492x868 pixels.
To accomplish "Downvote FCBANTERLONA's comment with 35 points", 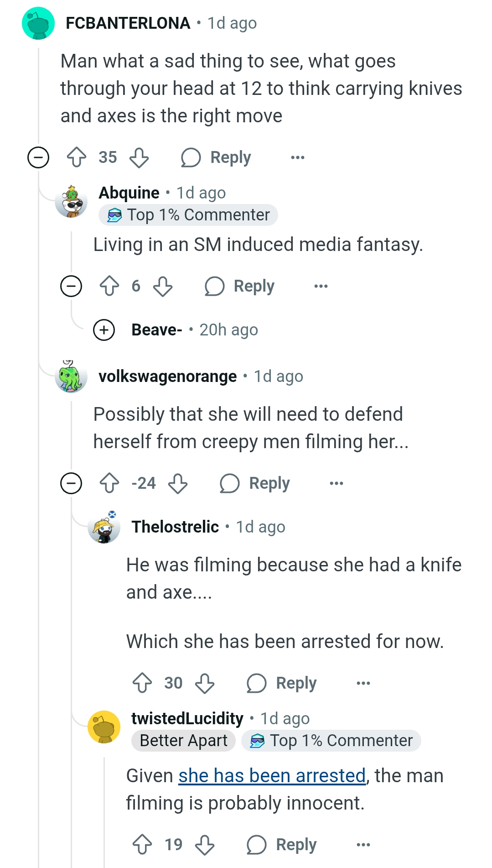I will [x=139, y=157].
